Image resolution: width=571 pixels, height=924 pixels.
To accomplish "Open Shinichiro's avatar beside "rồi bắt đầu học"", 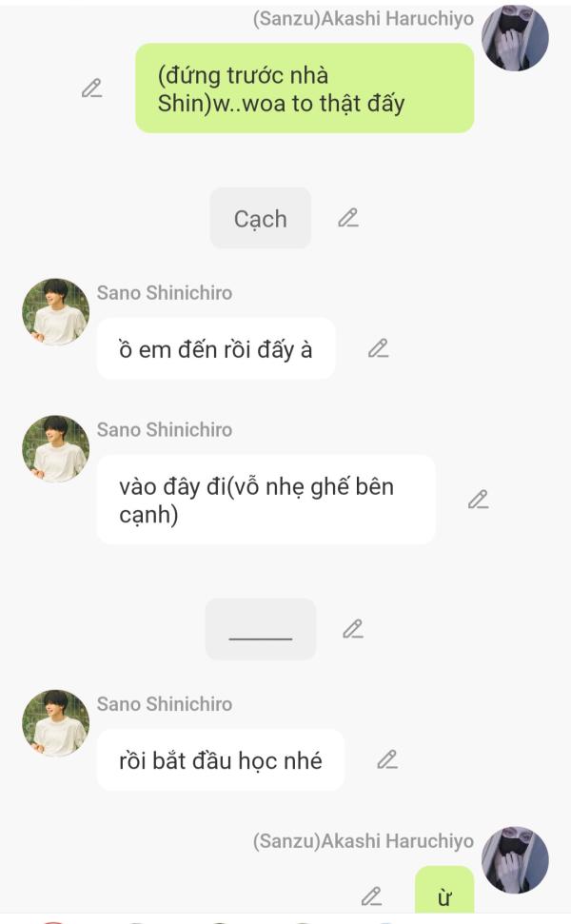I will pyautogui.click(x=55, y=723).
